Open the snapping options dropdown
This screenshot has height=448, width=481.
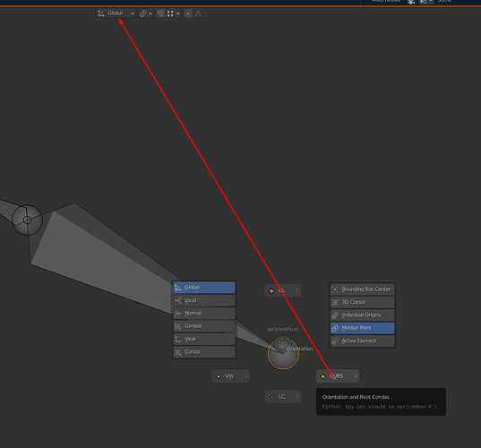pos(174,13)
